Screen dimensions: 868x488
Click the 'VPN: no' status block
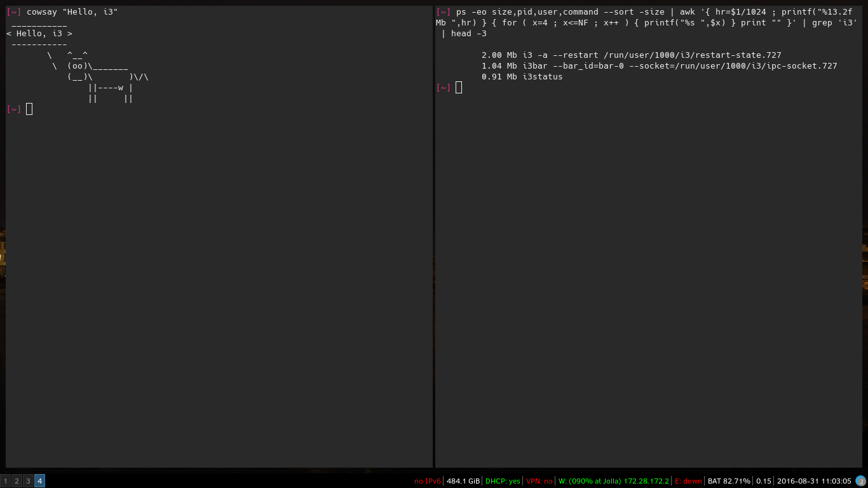pos(539,481)
